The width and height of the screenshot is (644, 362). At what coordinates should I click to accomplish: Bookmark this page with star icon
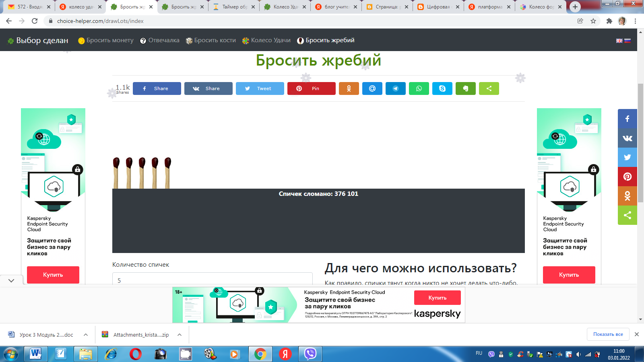593,21
